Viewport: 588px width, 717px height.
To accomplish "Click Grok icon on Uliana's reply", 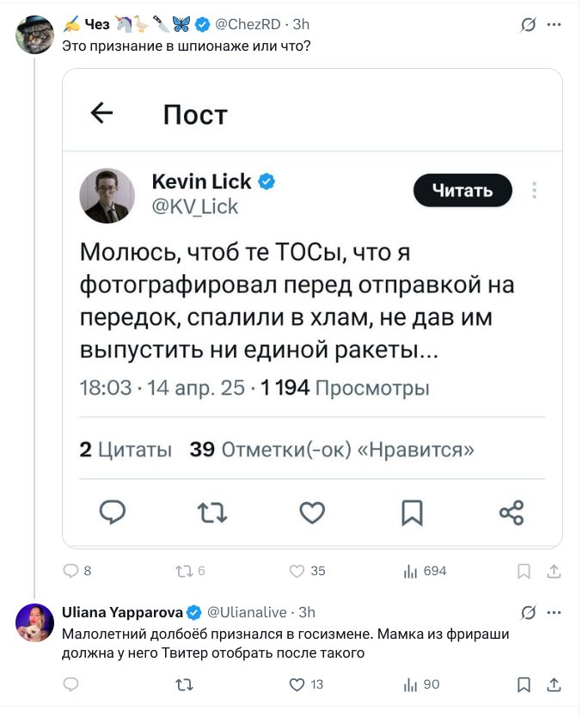I will point(529,612).
